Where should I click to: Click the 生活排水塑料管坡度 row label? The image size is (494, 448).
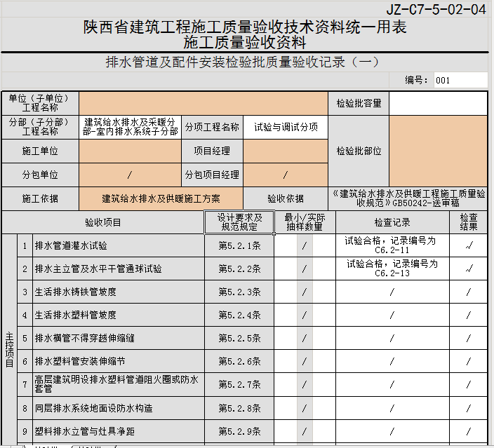tap(119, 315)
